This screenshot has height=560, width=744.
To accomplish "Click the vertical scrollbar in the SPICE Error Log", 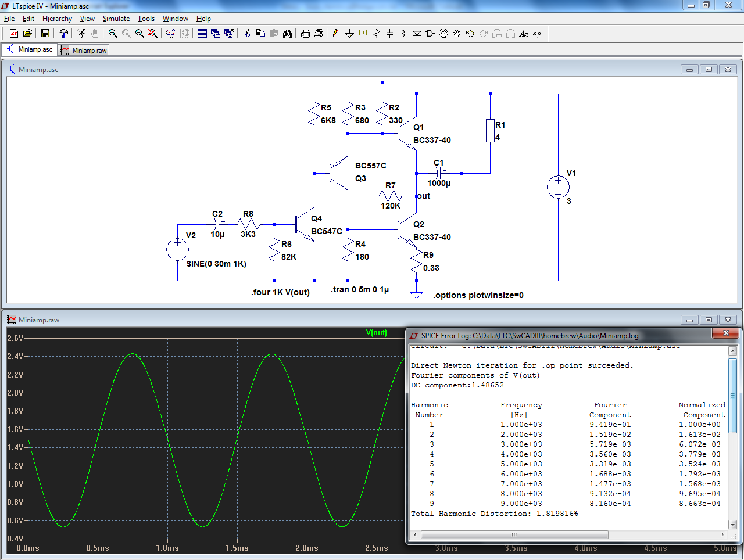I will click(733, 396).
